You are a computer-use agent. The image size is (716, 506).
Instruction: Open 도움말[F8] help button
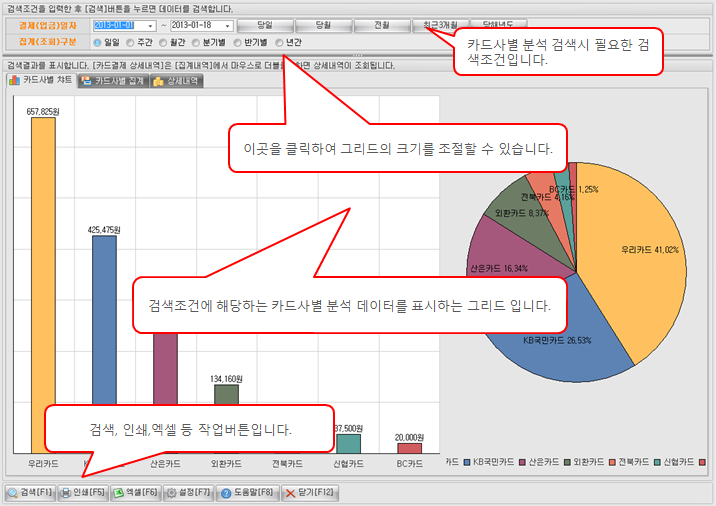247,493
